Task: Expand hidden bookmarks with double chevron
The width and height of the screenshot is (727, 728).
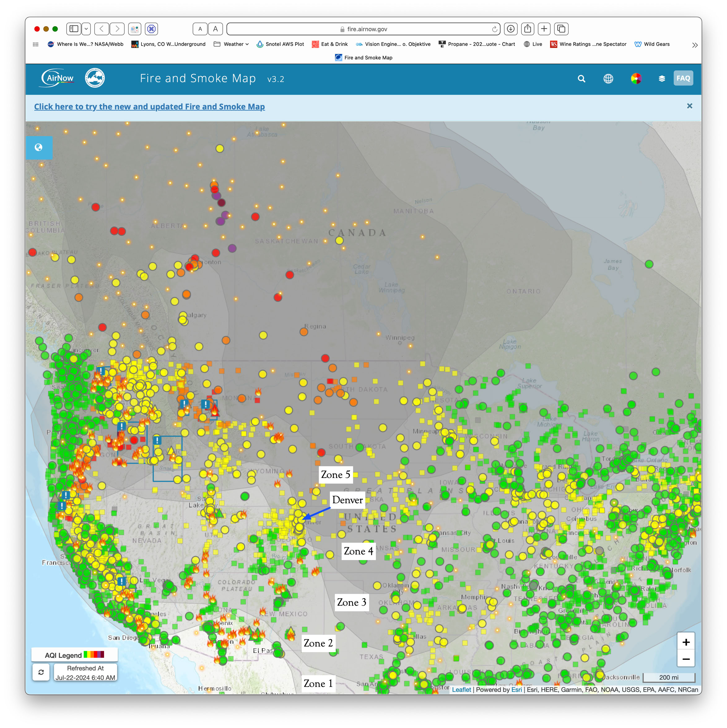Action: 694,45
